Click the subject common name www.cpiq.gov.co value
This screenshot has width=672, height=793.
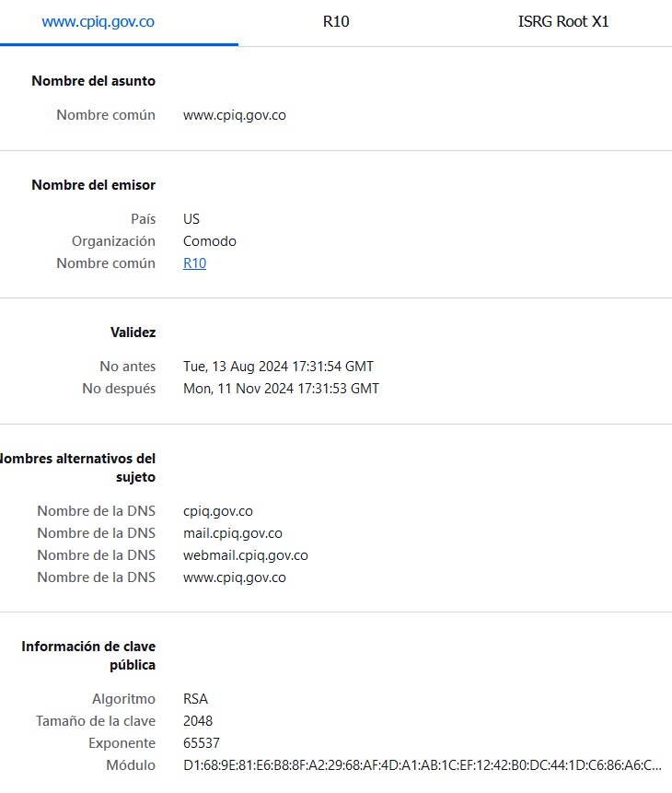(x=235, y=115)
